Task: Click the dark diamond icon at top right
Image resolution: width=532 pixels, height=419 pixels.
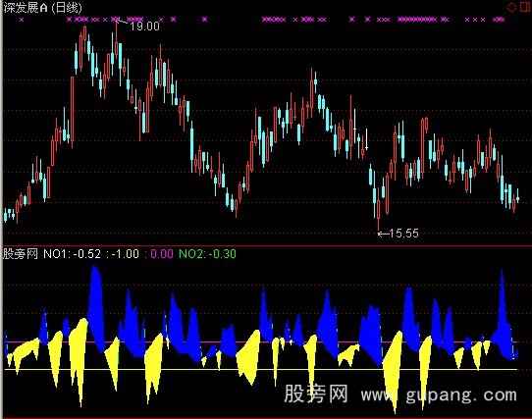Action: [x=512, y=8]
